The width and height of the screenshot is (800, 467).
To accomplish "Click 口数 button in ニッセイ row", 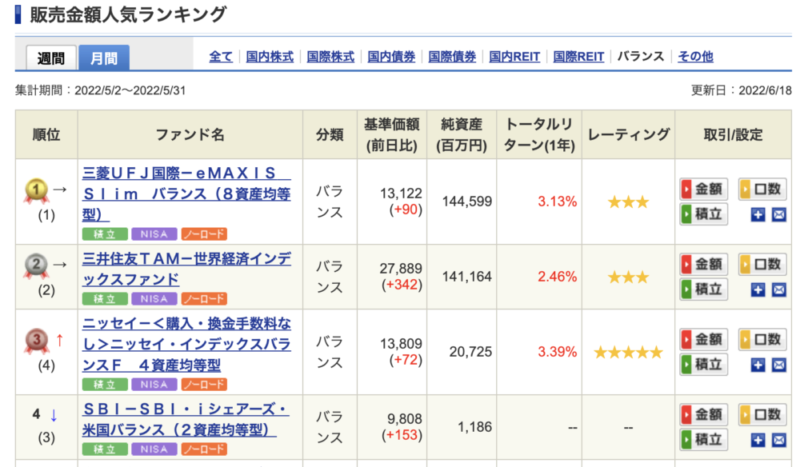I will pyautogui.click(x=763, y=339).
